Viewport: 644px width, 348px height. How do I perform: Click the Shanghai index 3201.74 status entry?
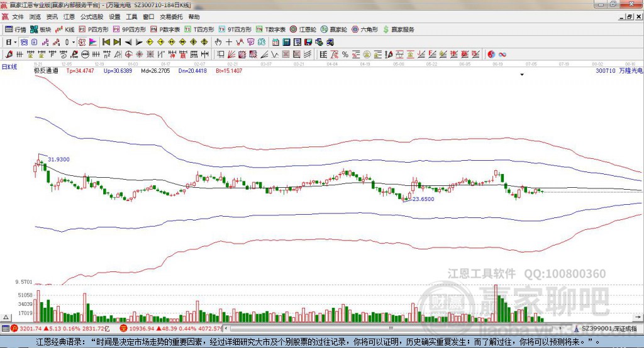[x=60, y=329]
